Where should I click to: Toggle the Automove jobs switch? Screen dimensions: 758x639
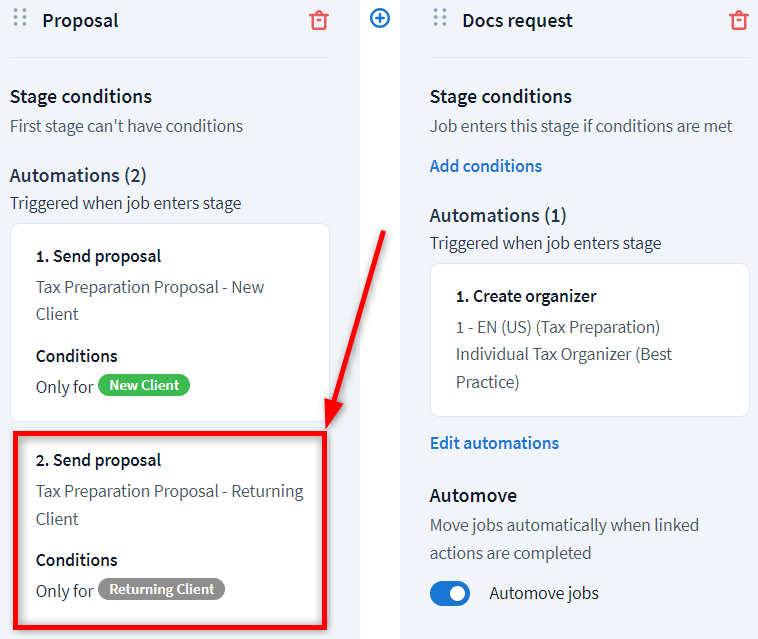pyautogui.click(x=450, y=593)
